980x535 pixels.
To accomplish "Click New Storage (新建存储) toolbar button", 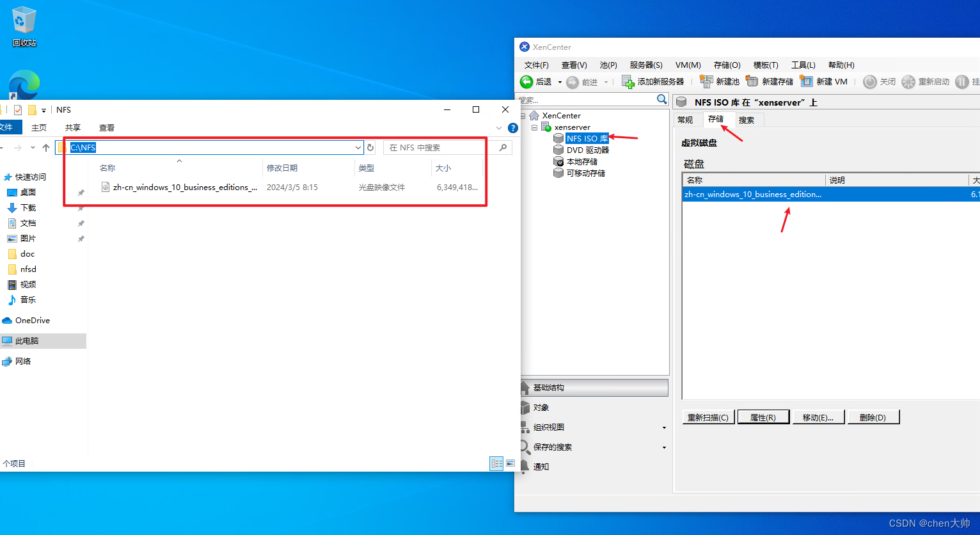I will pos(770,82).
